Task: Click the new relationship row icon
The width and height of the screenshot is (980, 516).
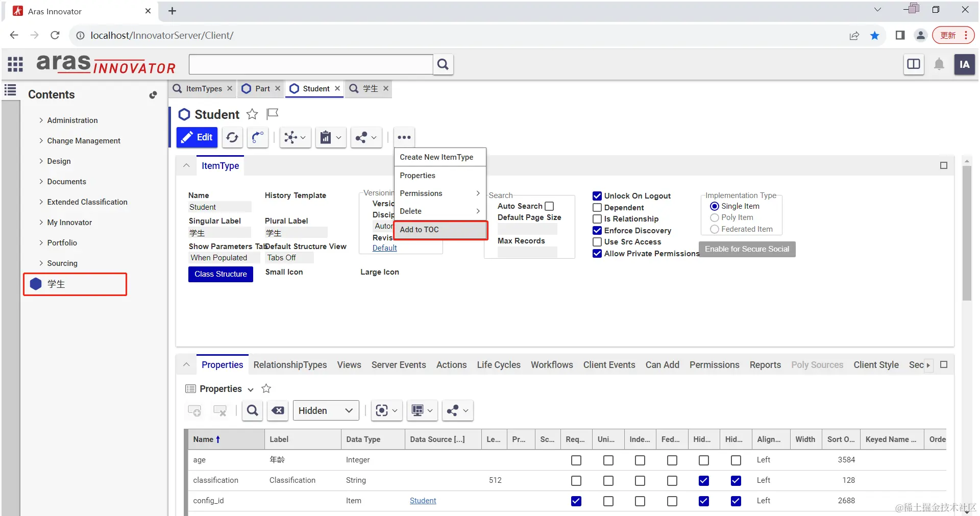Action: coord(194,410)
